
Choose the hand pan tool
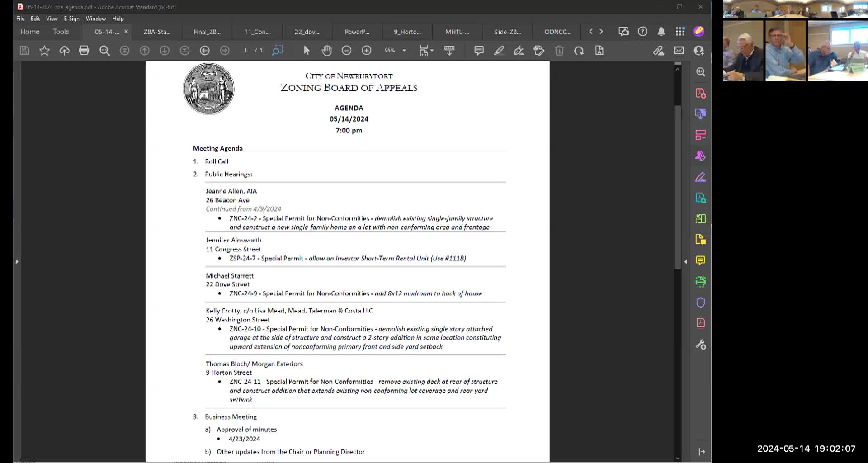tap(326, 51)
